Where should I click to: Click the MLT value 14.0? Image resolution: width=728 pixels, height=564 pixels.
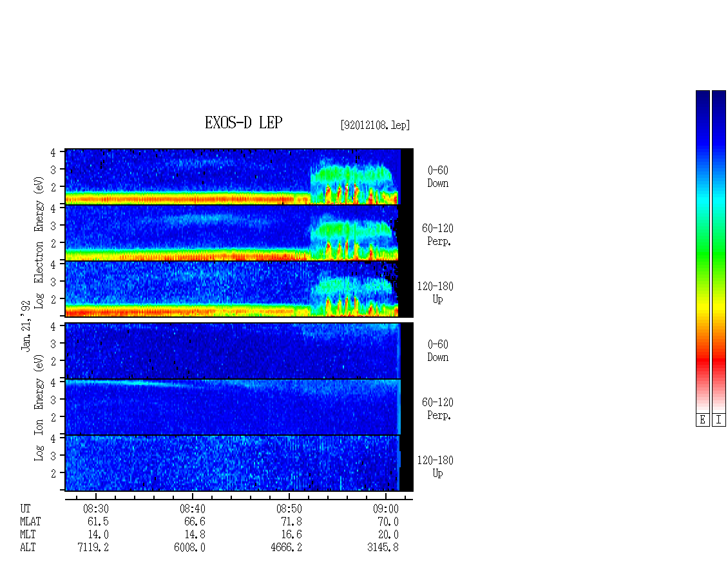tap(98, 535)
